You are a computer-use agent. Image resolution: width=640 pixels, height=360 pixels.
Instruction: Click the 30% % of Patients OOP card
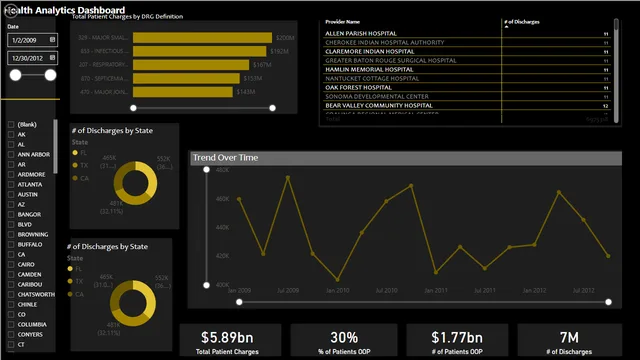[344, 340]
